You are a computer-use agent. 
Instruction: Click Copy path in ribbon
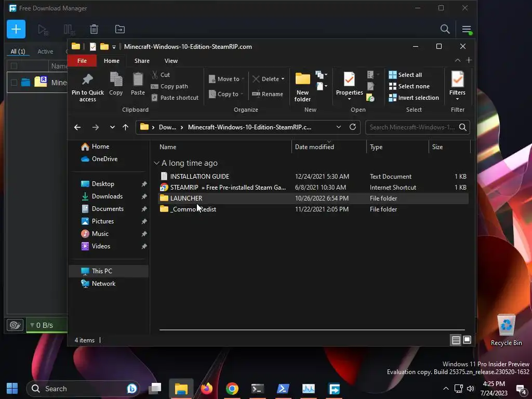169,86
